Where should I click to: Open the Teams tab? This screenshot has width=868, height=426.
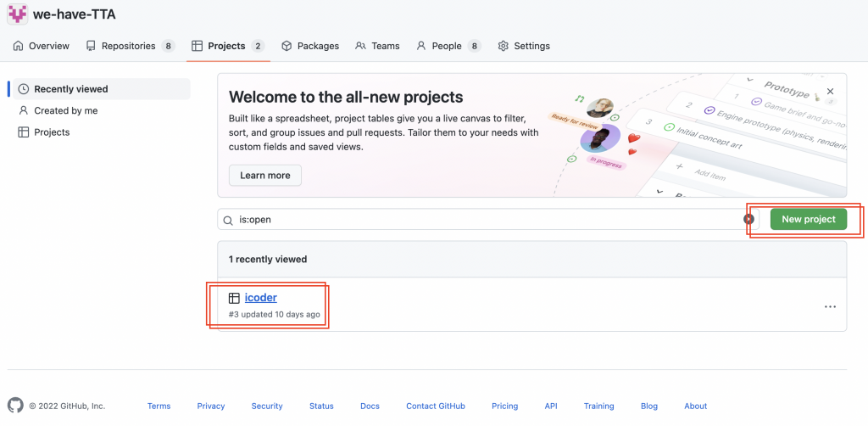click(377, 46)
